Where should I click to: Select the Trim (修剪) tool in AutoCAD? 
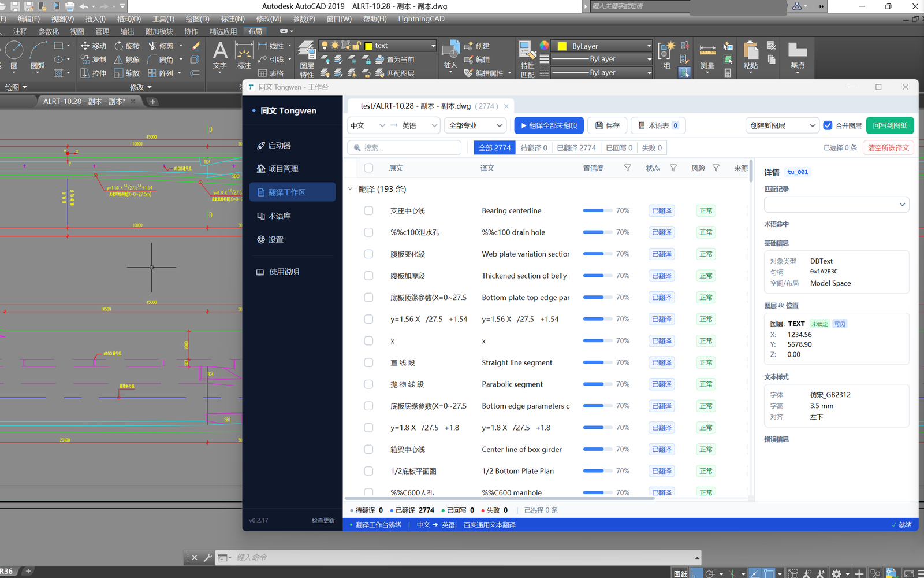coord(161,46)
